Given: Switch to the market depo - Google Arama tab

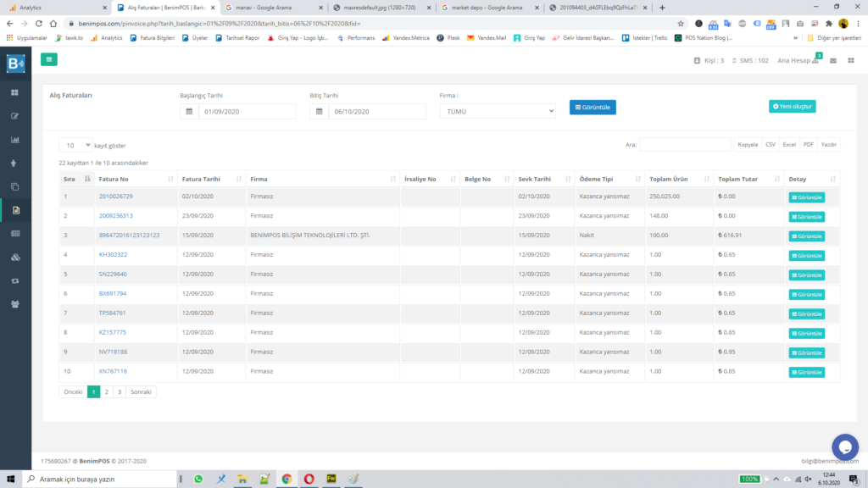Looking at the screenshot, I should click(x=490, y=8).
